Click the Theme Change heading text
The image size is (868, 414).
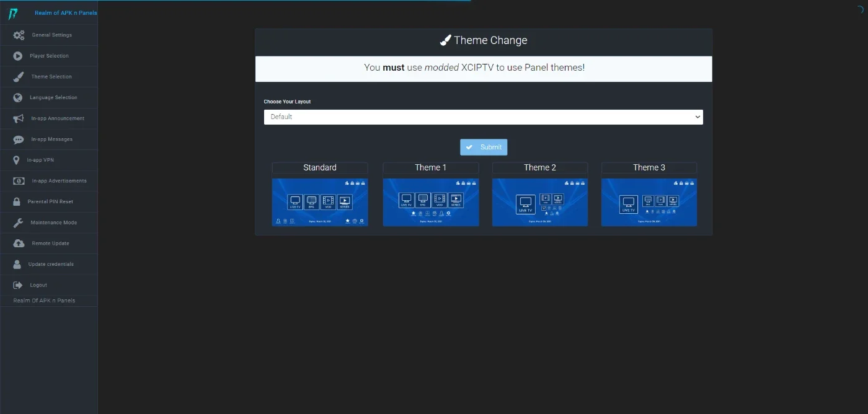point(490,40)
